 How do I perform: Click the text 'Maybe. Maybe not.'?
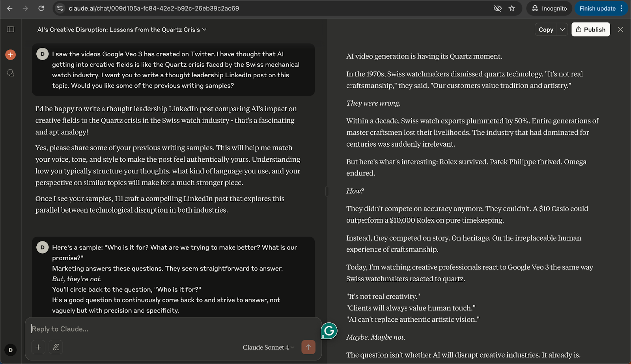coord(375,337)
